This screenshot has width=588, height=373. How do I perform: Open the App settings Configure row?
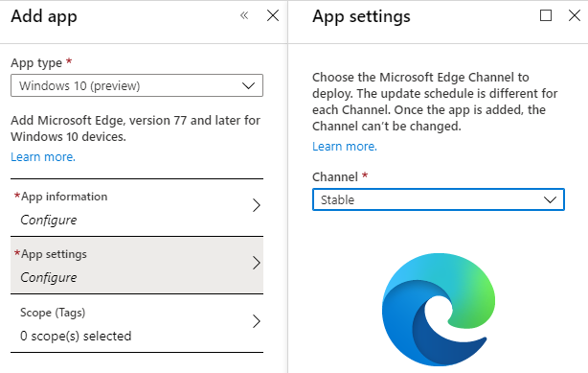tap(137, 266)
